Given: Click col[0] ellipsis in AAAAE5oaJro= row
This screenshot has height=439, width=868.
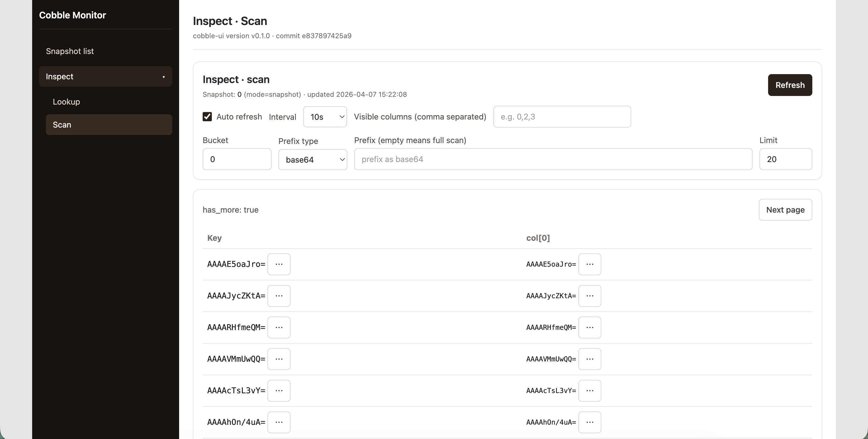Looking at the screenshot, I should pos(589,264).
